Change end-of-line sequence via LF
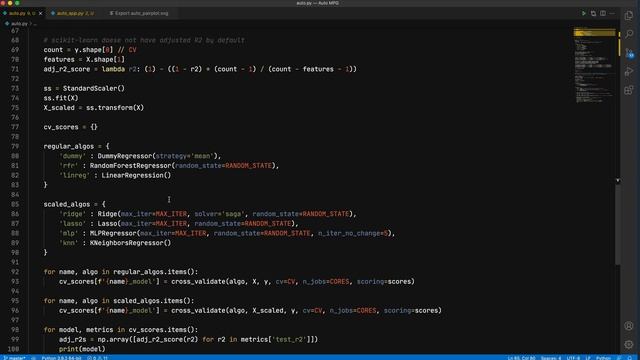Screen dimensions: 640x360 coord(588,358)
